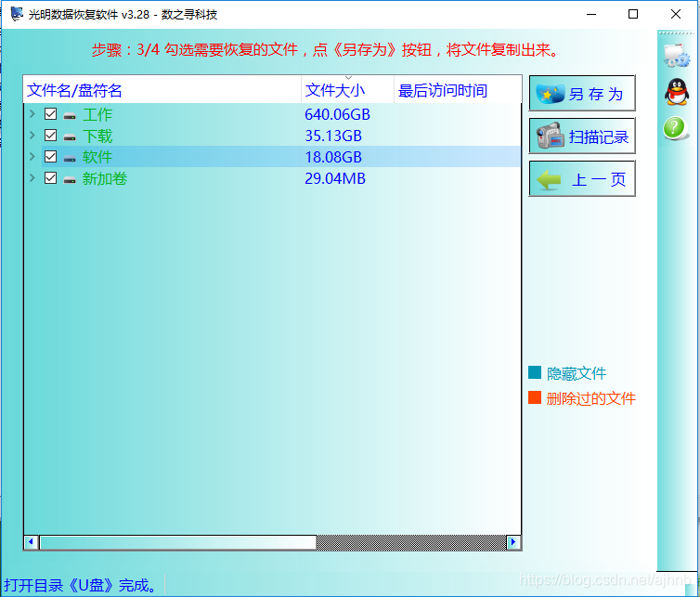
Task: Sort by the 文件名/盘符名 column header
Action: [162, 90]
